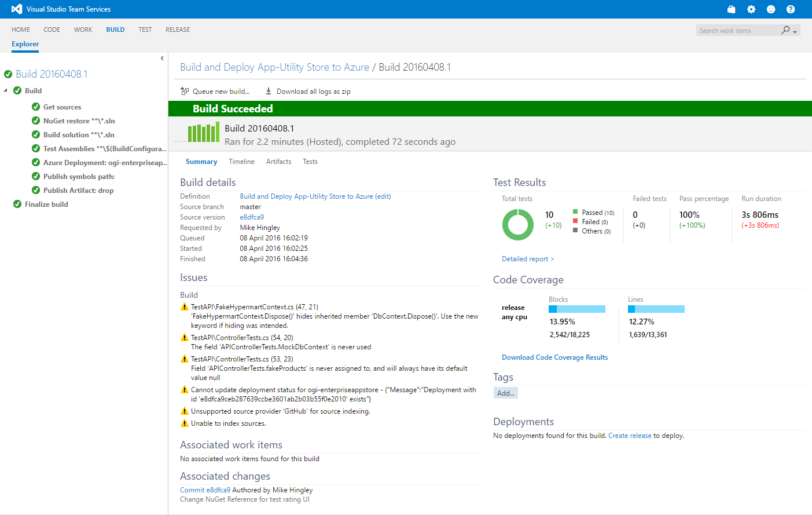Screen dimensions: 812x515
Task: Click green check beside Build 20160408.1 title
Action: (8, 74)
